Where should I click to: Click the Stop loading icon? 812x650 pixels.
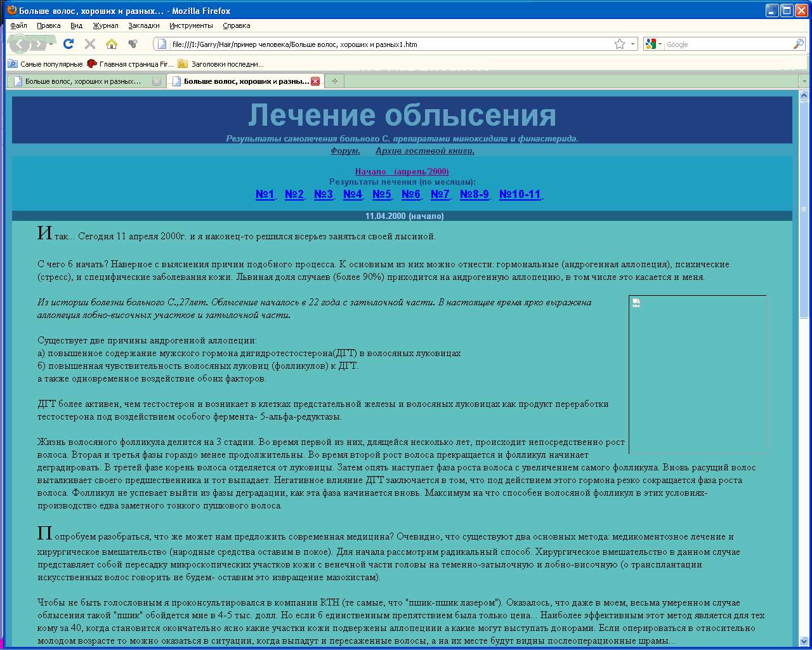(x=90, y=44)
